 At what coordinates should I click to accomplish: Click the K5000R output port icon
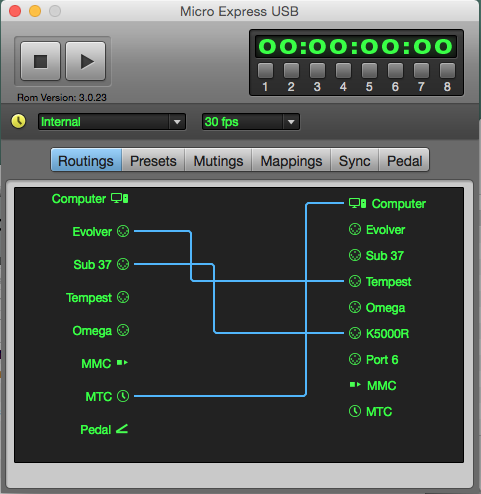[x=355, y=333]
